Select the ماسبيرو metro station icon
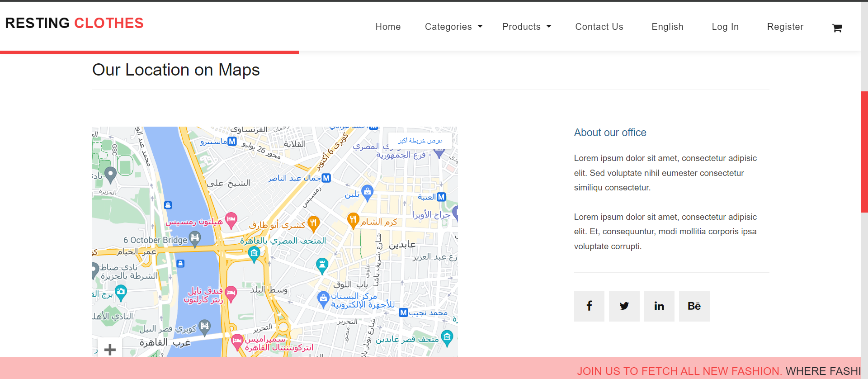Viewport: 868px width, 379px height. 232,142
